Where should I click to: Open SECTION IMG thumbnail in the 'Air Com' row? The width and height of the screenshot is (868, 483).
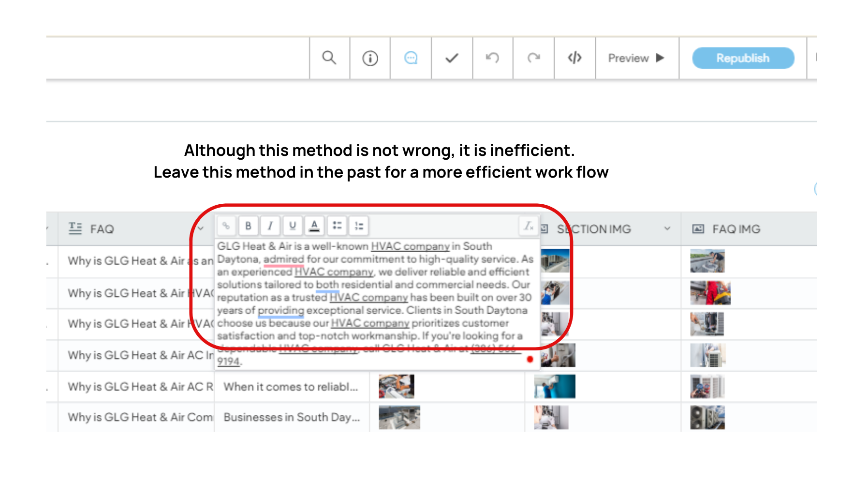551,417
